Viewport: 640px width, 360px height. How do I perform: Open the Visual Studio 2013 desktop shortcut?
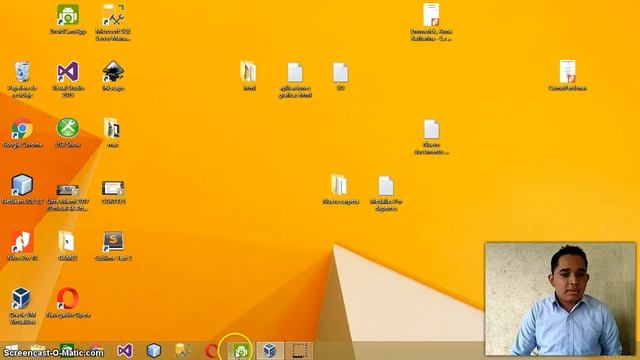pyautogui.click(x=68, y=79)
